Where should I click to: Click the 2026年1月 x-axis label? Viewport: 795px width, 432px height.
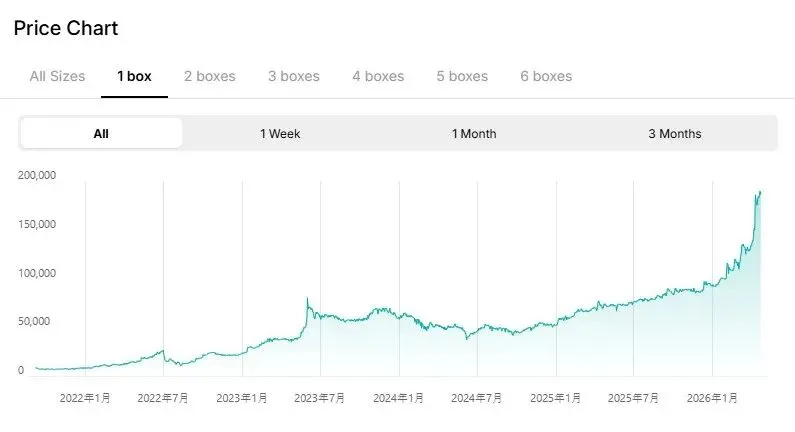(x=712, y=398)
